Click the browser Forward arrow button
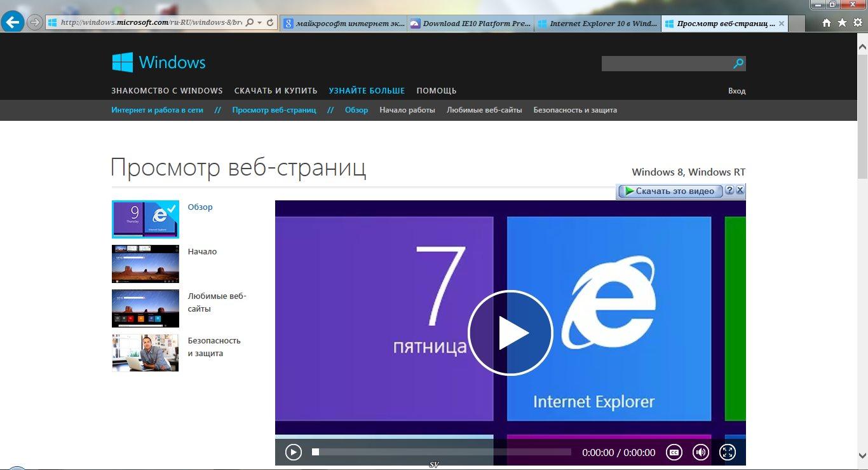 (35, 23)
